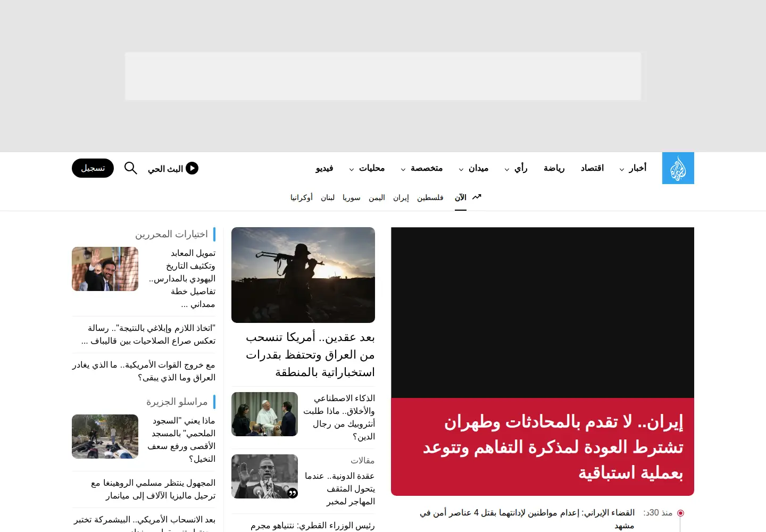Open the فيديو section
This screenshot has width=766, height=532.
tap(324, 168)
